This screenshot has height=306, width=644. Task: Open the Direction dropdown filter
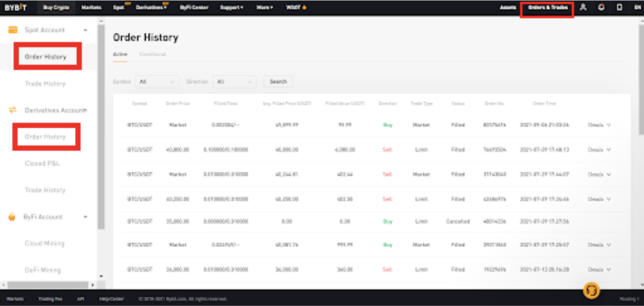234,82
